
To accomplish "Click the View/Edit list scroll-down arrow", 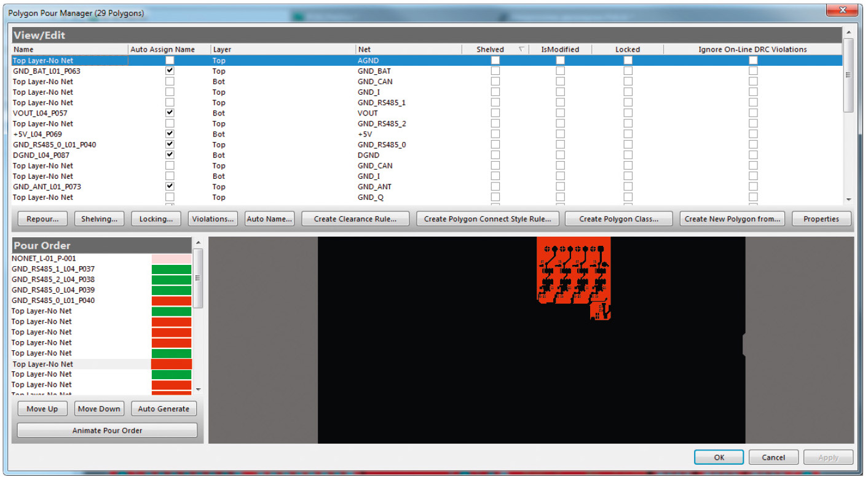I will click(x=849, y=199).
